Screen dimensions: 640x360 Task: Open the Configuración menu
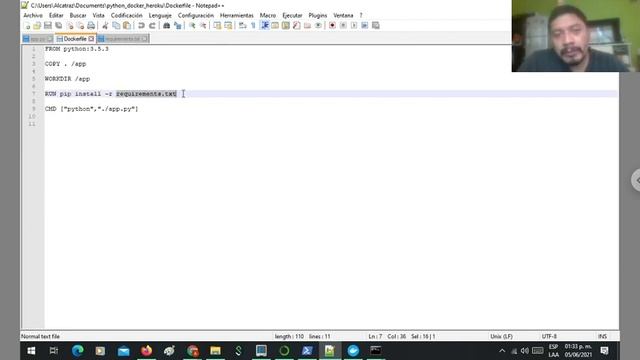196,15
